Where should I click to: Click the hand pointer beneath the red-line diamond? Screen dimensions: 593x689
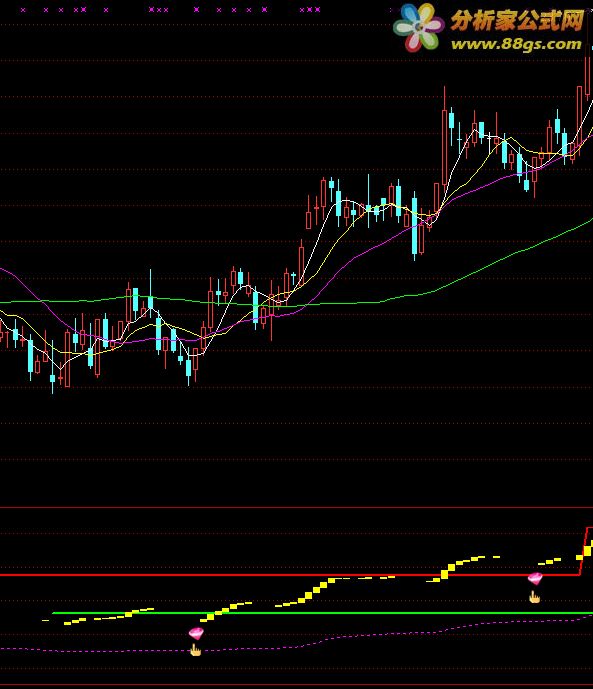(535, 597)
